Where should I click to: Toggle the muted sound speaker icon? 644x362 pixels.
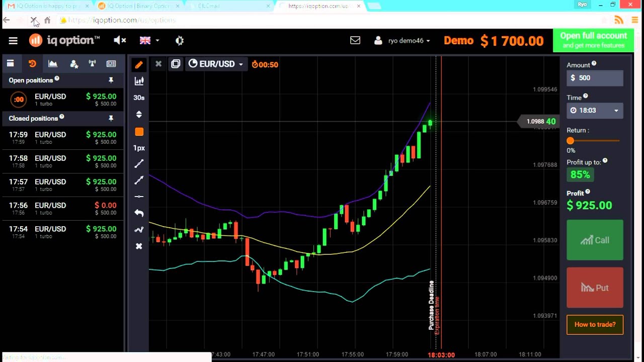pyautogui.click(x=119, y=40)
